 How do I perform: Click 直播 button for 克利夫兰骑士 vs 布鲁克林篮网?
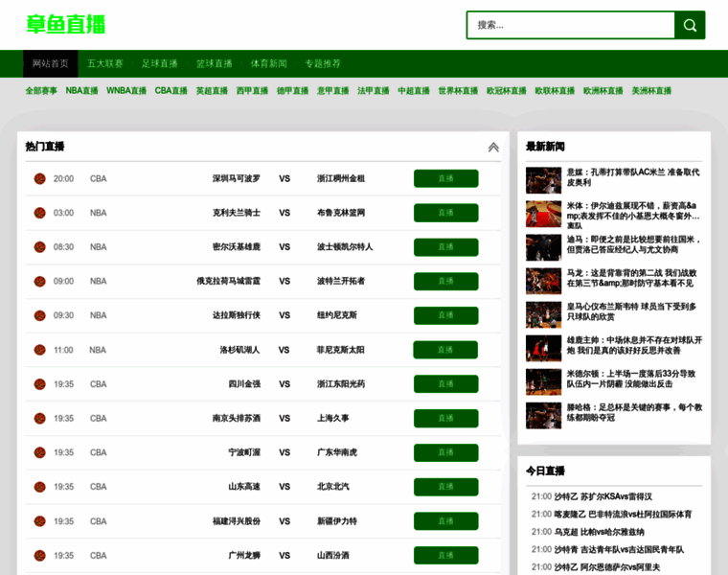(x=445, y=213)
